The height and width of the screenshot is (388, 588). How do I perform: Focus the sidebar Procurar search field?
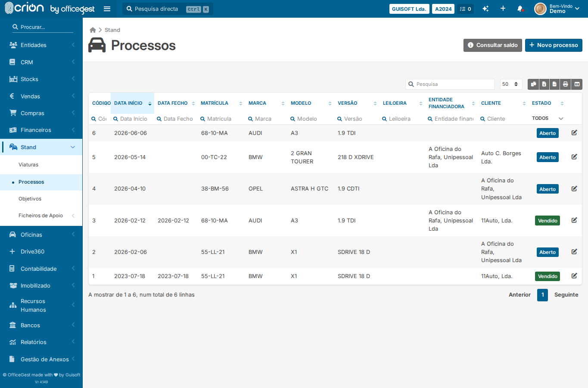[43, 27]
